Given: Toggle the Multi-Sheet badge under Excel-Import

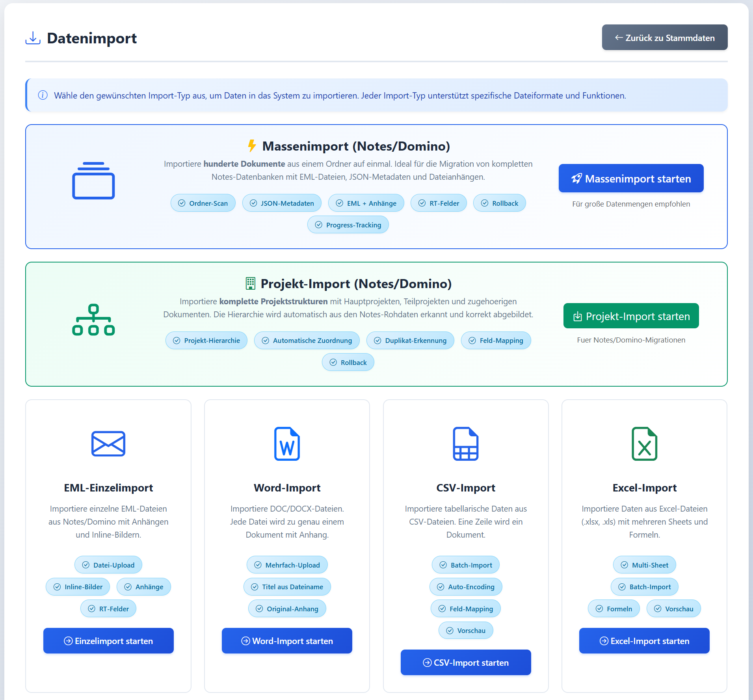Looking at the screenshot, I should pos(644,565).
